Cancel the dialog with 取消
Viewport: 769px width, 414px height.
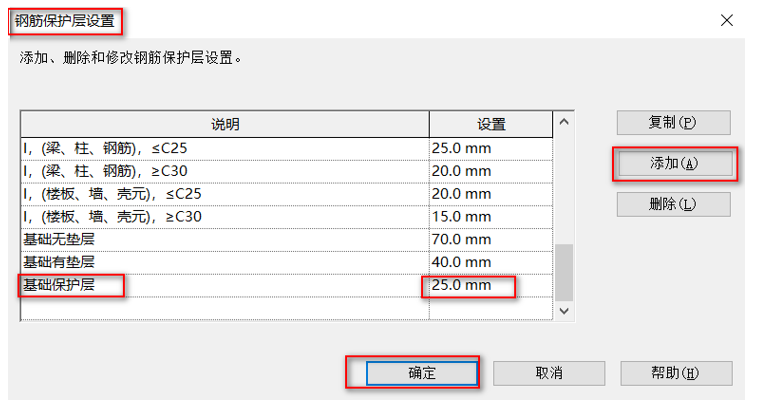[x=548, y=372]
